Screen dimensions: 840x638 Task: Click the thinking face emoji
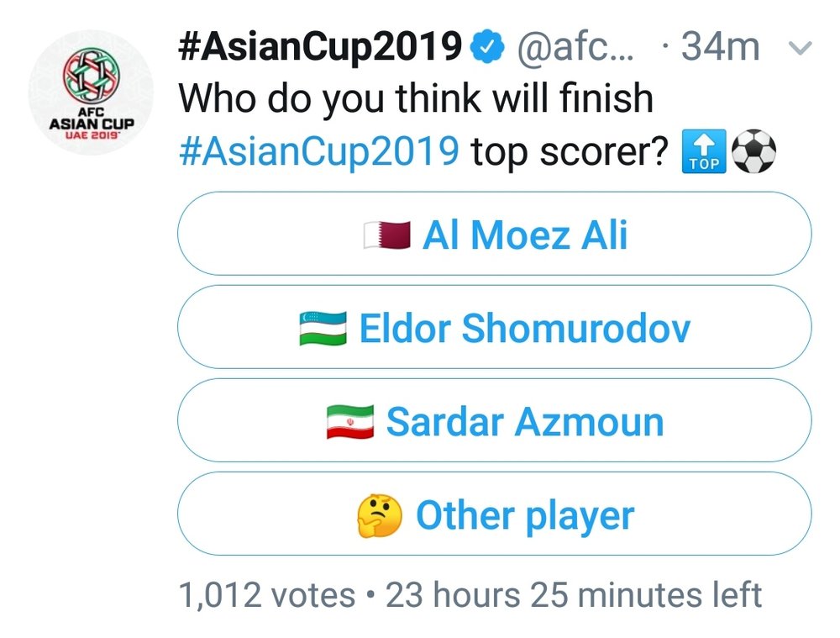pyautogui.click(x=380, y=515)
